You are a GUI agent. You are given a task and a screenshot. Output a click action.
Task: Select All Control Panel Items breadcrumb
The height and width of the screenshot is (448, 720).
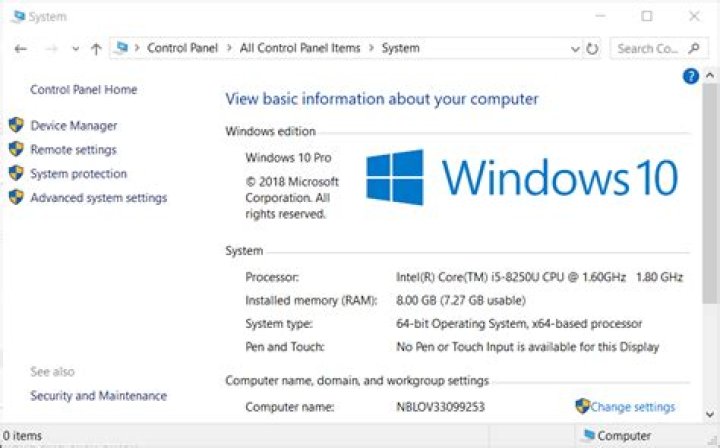pyautogui.click(x=300, y=48)
